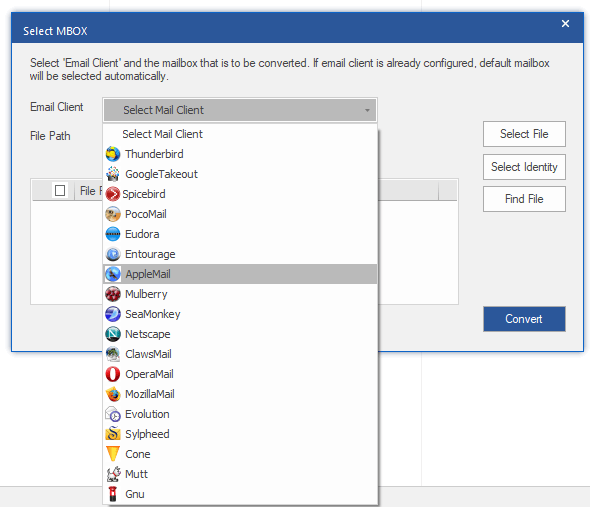Click the Spicebird red icon
The height and width of the screenshot is (507, 590).
pos(113,194)
